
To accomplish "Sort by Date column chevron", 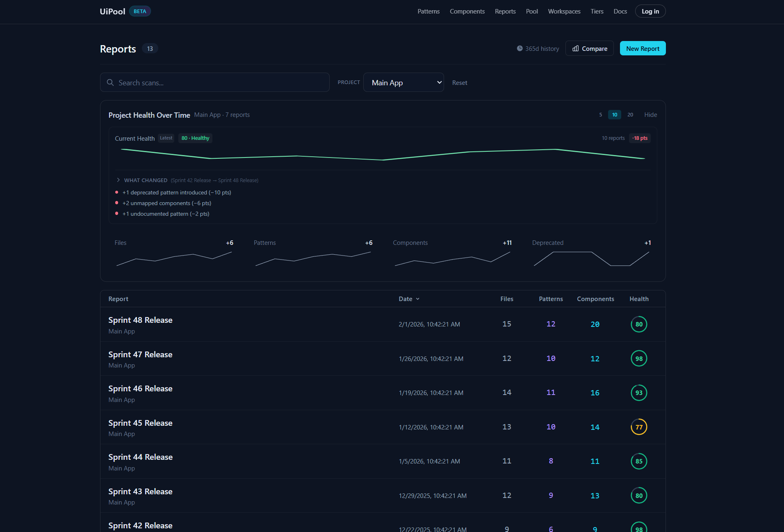I will pyautogui.click(x=418, y=299).
